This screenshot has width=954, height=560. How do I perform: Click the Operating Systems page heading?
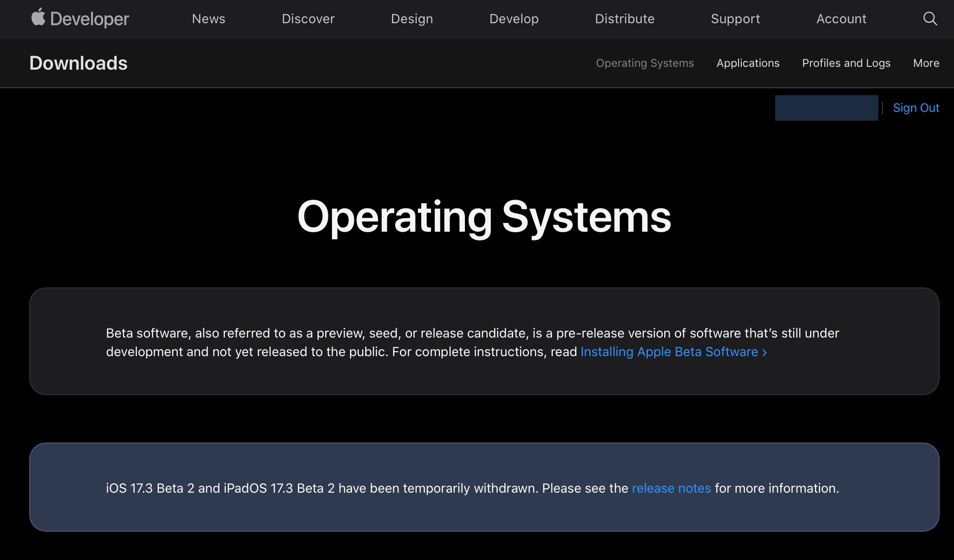tap(484, 217)
